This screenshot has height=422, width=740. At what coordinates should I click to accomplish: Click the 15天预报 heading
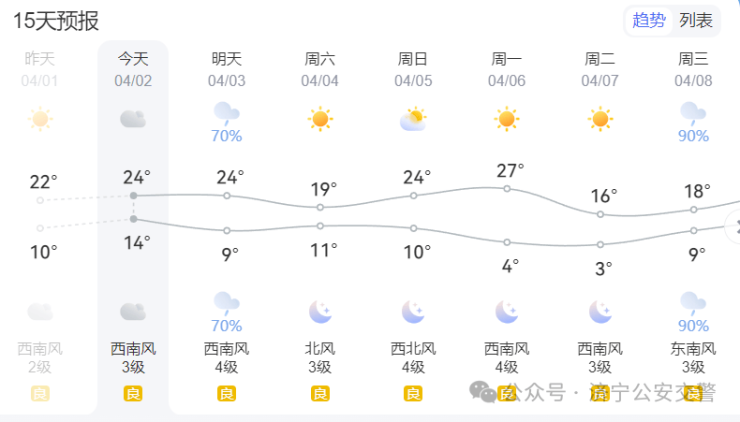point(56,20)
